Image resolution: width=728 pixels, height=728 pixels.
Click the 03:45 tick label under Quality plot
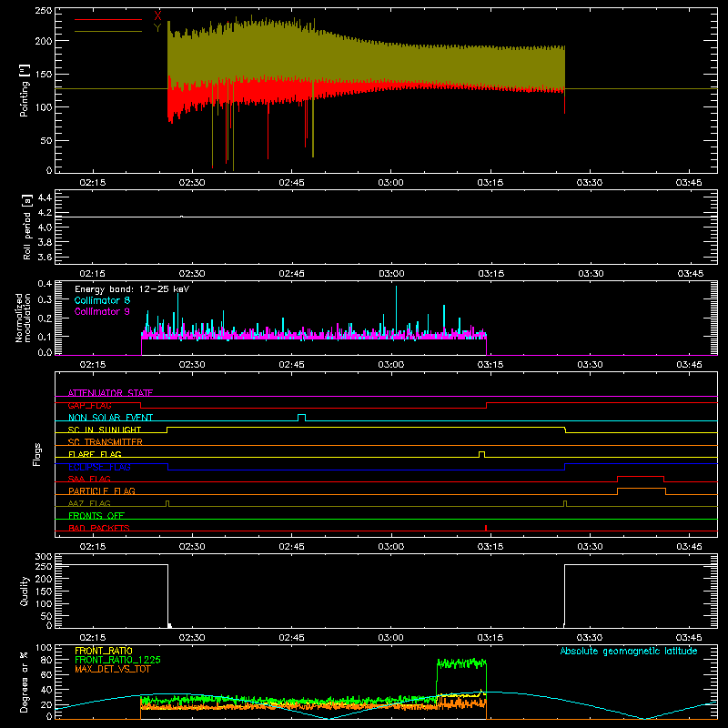coord(689,638)
